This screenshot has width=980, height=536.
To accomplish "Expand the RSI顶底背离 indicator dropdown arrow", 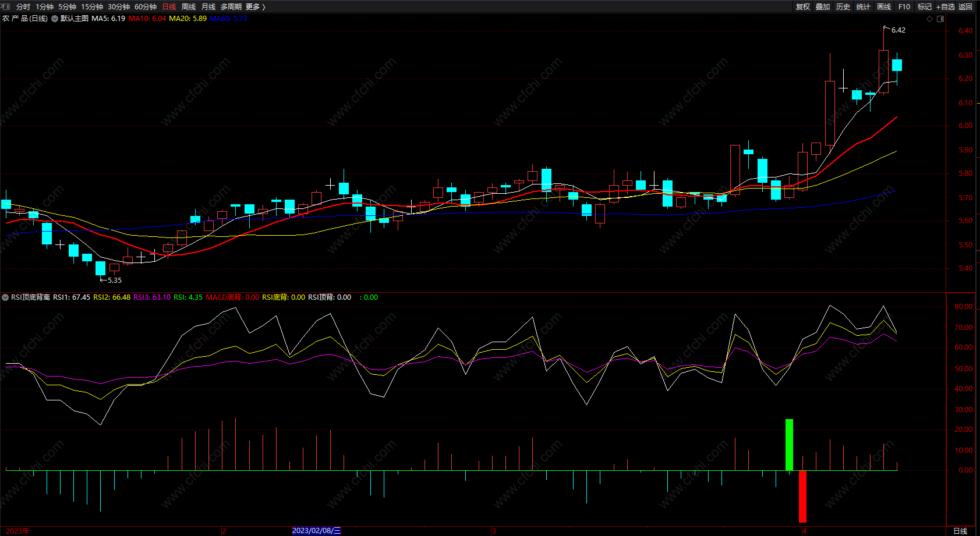I will [x=5, y=297].
